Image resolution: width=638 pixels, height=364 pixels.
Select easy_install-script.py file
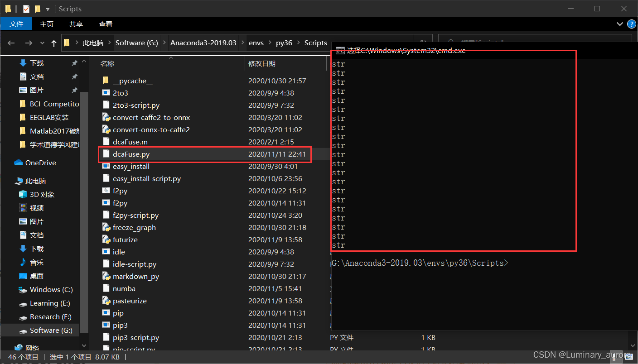pos(147,179)
